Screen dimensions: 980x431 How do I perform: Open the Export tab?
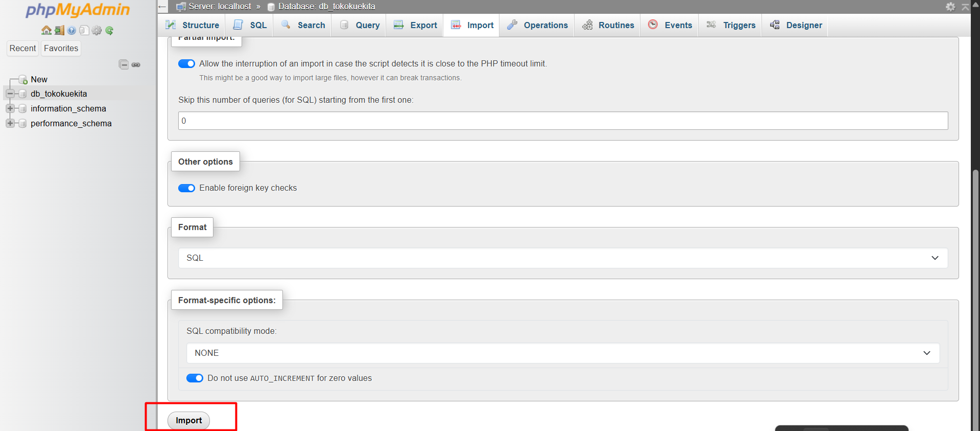tap(416, 25)
